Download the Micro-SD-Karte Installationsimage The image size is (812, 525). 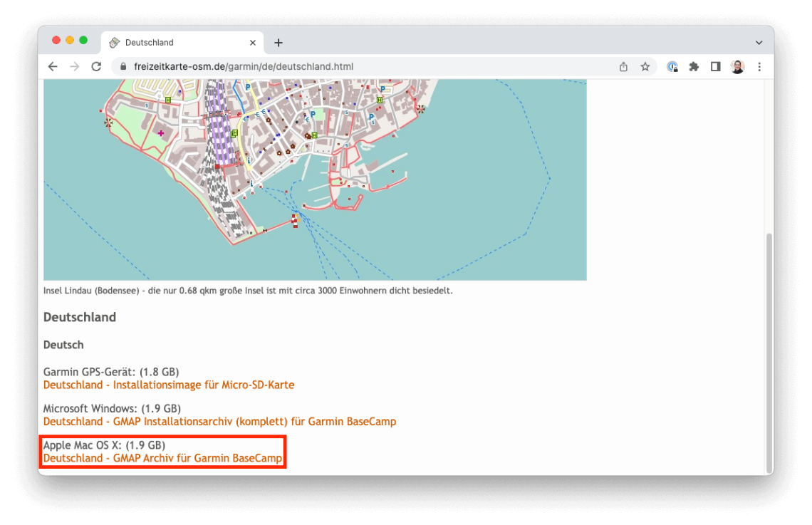[168, 385]
